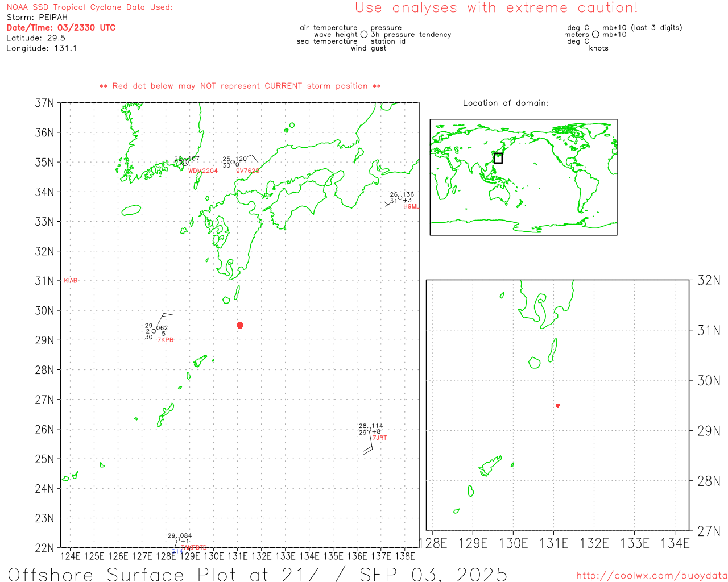Click the 'air temperature' legend label
The height and width of the screenshot is (582, 728).
(329, 28)
